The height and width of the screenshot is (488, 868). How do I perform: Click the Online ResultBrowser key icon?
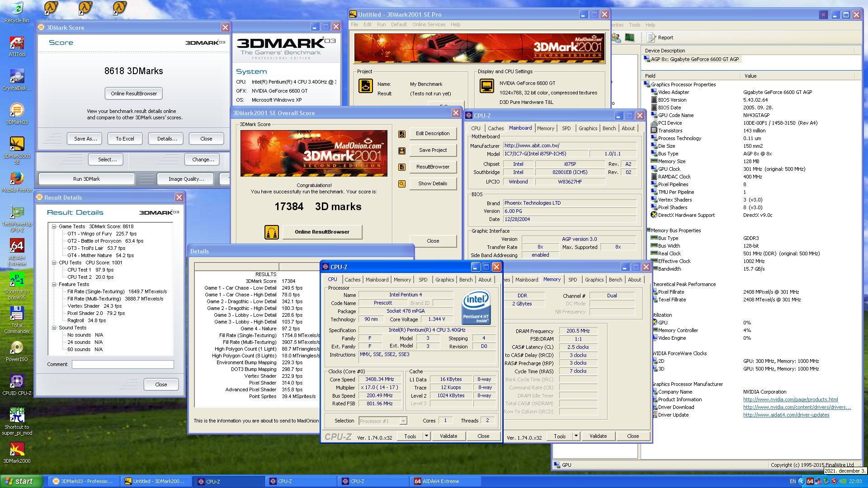tap(271, 232)
